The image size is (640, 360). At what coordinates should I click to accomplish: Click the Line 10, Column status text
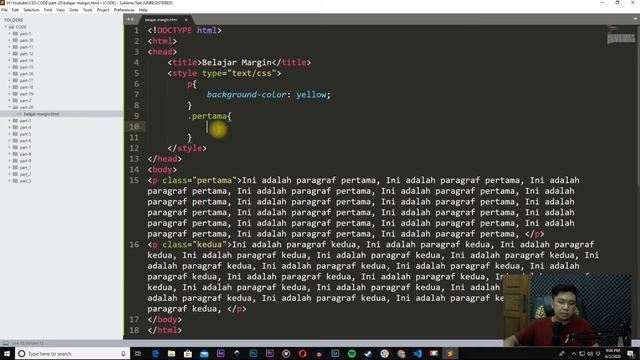coord(27,343)
